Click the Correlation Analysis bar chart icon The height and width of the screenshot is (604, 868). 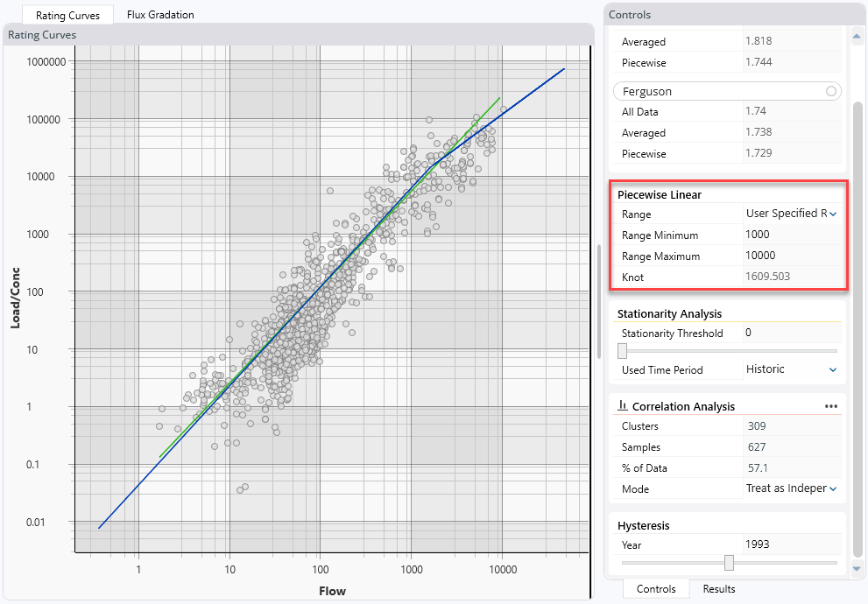[625, 405]
